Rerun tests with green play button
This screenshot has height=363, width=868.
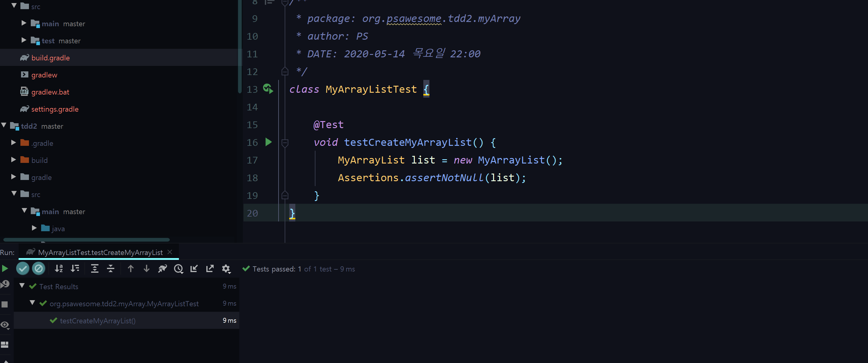pos(5,268)
